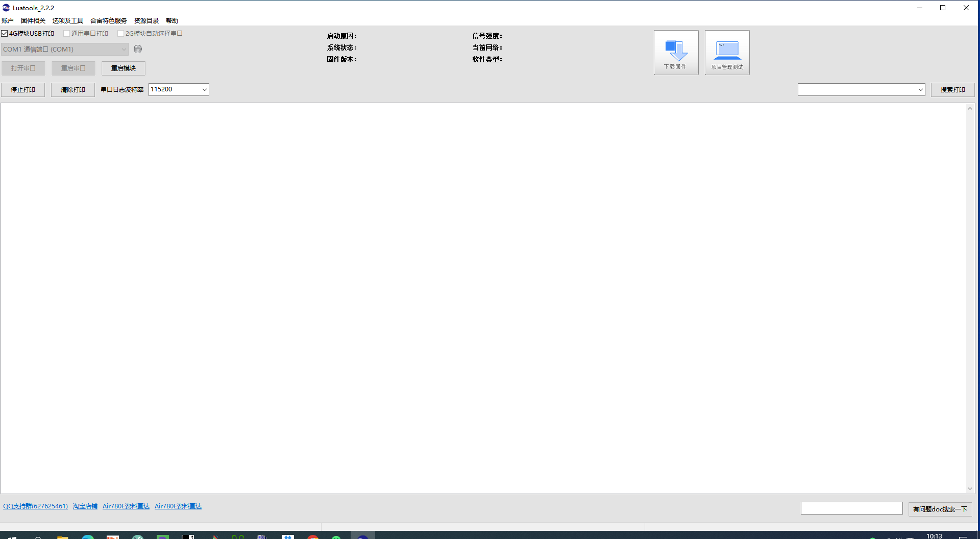The width and height of the screenshot is (980, 539).
Task: Open the 合宙特色服务 menu
Action: [x=108, y=21]
